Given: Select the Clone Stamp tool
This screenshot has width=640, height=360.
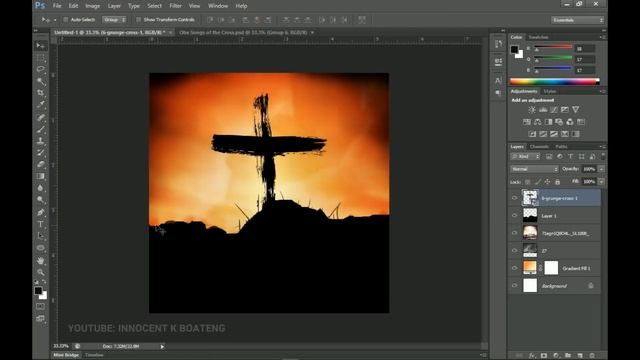Looking at the screenshot, I should (40, 141).
